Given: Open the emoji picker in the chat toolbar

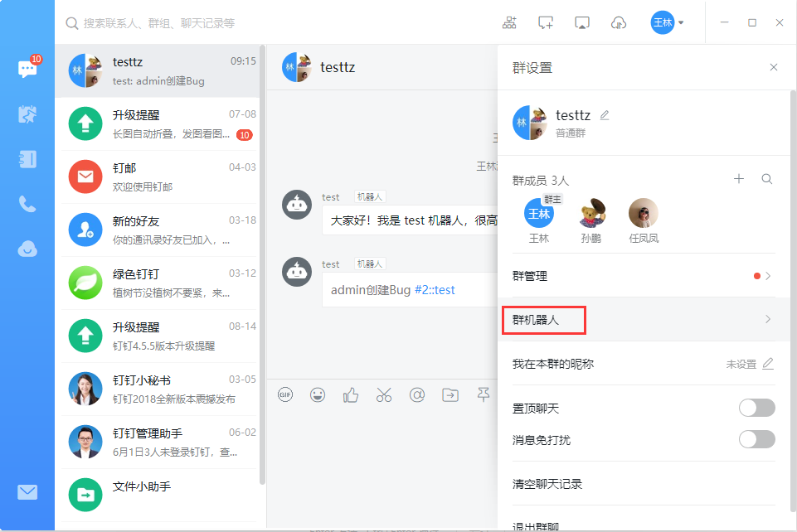Looking at the screenshot, I should pos(318,394).
